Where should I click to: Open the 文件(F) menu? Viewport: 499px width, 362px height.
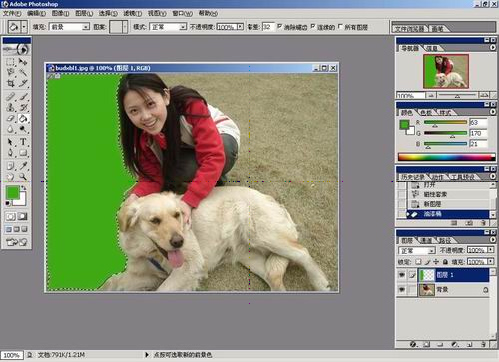pyautogui.click(x=12, y=13)
